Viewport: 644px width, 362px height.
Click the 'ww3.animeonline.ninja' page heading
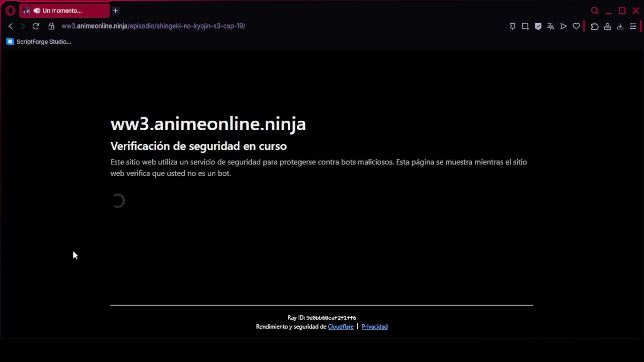pos(208,124)
